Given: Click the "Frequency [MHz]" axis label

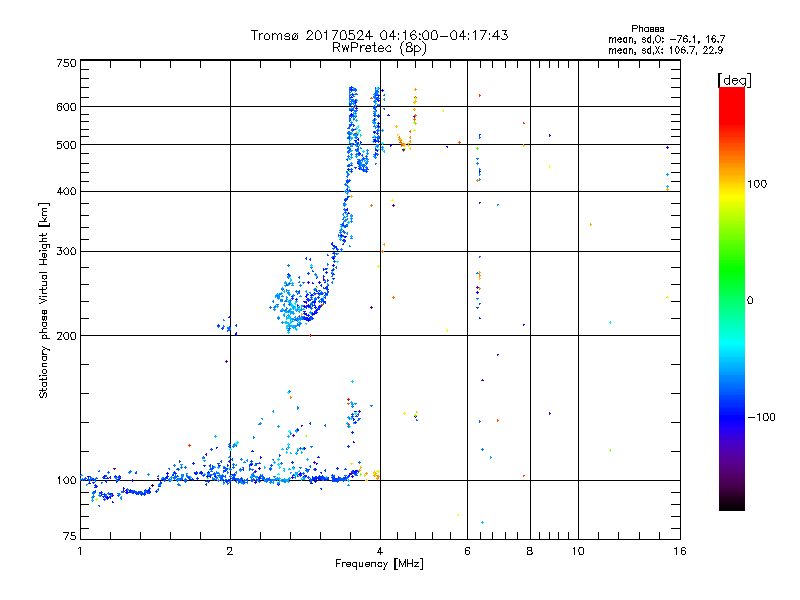Looking at the screenshot, I should coord(379,564).
